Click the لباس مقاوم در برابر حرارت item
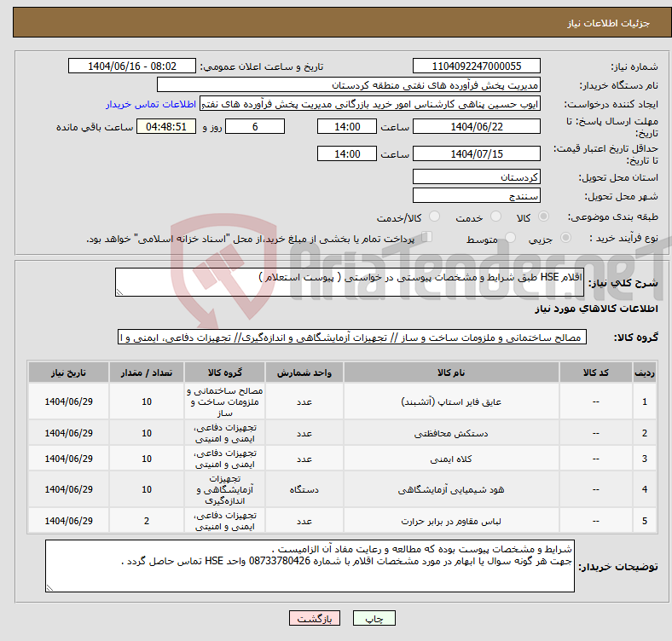This screenshot has height=641, width=672. [x=451, y=521]
